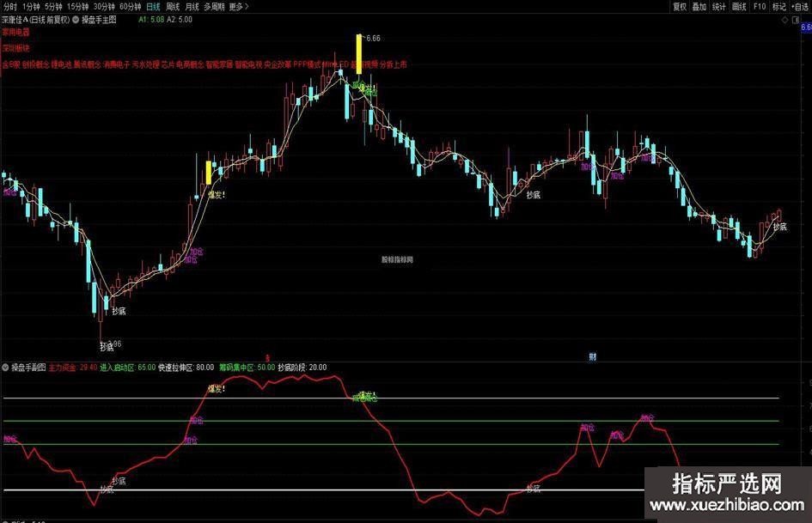This screenshot has height=523, width=812.
Task: Click the 快速拉伸区: 80.00 label
Action: click(x=186, y=368)
